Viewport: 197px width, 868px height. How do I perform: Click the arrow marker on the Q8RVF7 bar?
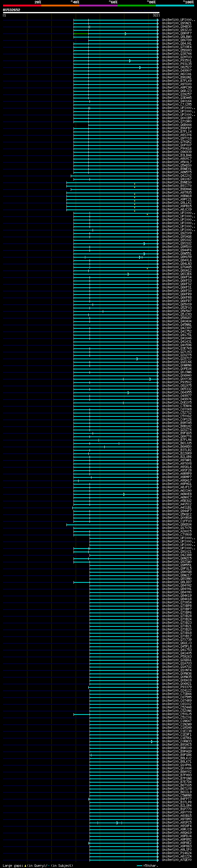(x=126, y=34)
